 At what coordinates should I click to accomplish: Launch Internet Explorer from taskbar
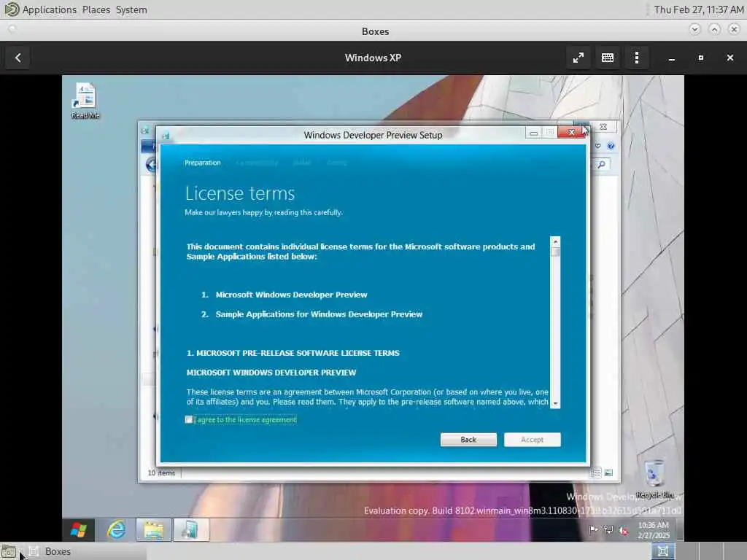coord(116,530)
